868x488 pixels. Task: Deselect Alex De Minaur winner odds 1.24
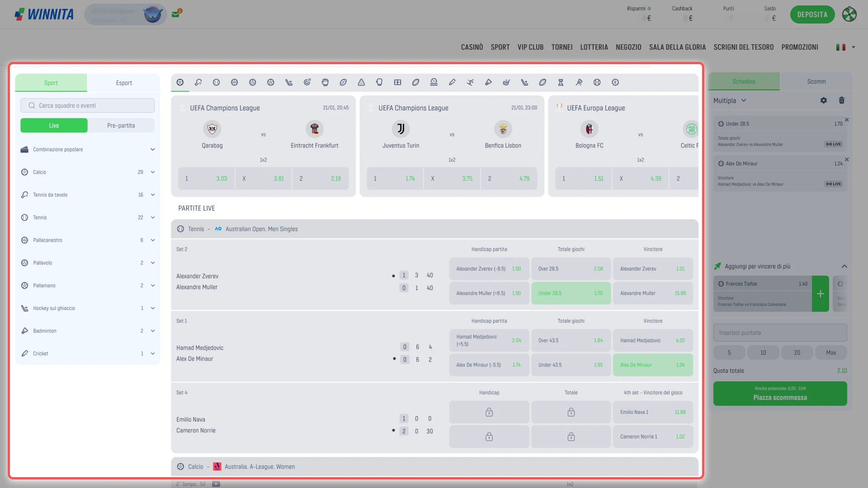pos(653,365)
